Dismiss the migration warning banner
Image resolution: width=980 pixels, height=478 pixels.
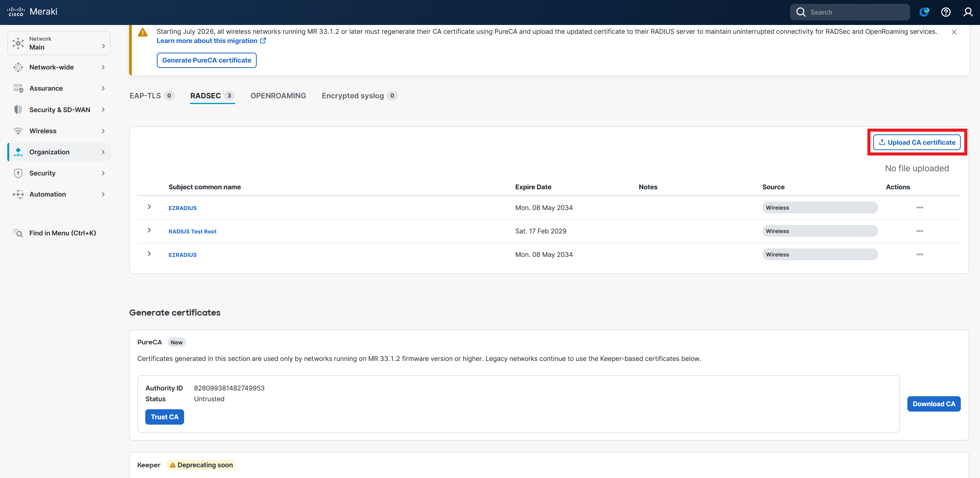pos(954,32)
